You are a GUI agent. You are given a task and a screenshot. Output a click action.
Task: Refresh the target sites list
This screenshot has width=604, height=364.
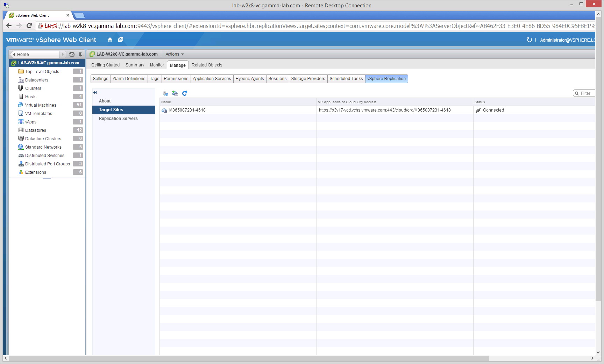pos(185,93)
